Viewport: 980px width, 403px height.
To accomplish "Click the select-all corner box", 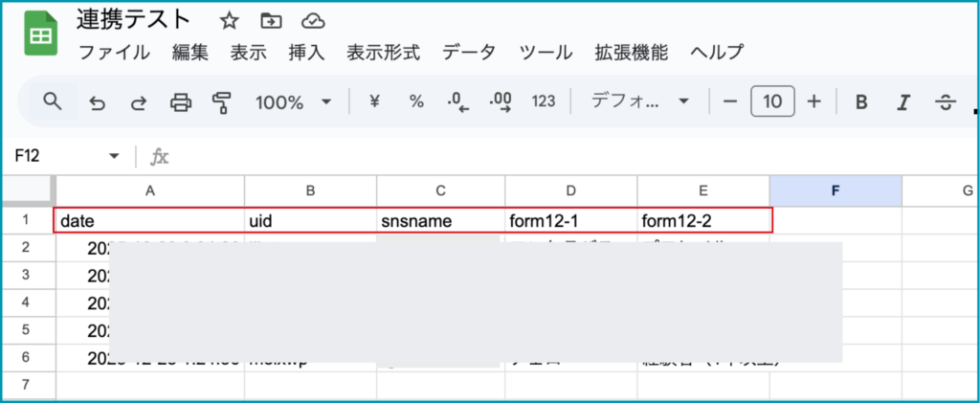I will coord(28,190).
